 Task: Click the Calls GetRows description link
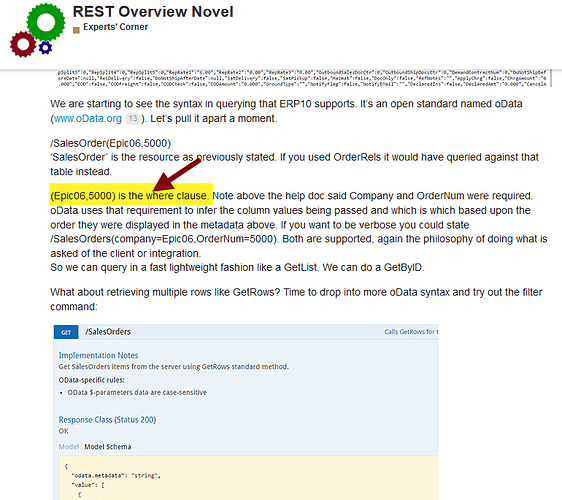click(x=411, y=332)
